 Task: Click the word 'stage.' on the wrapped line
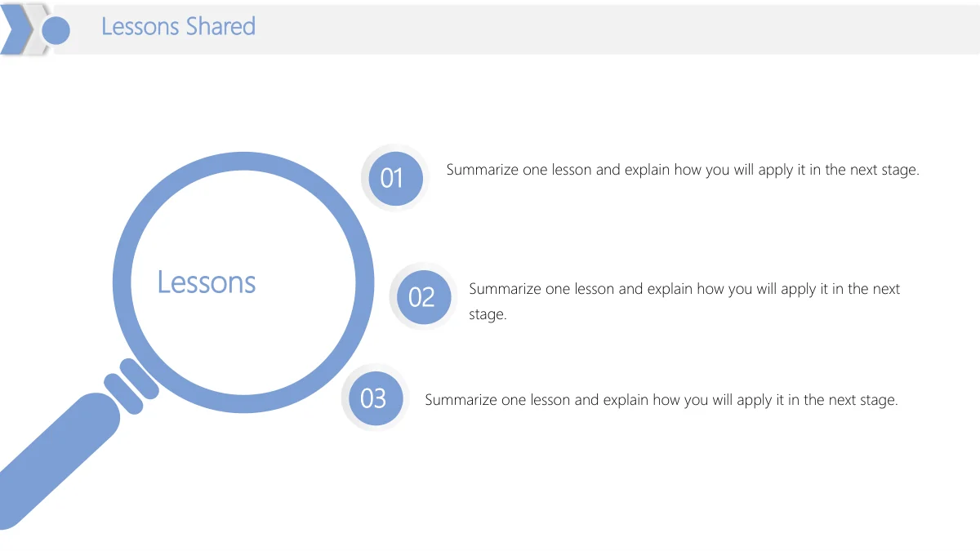488,314
